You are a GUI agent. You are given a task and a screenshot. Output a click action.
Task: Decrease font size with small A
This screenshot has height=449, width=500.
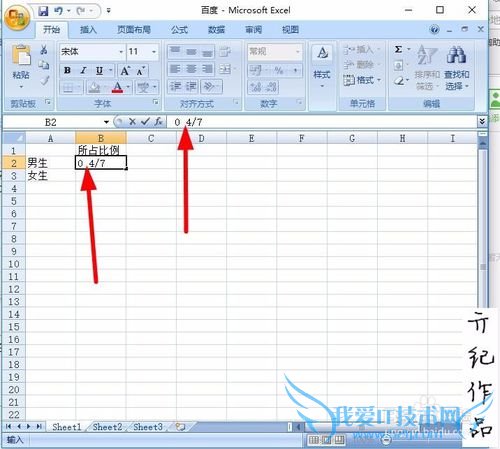pyautogui.click(x=141, y=71)
